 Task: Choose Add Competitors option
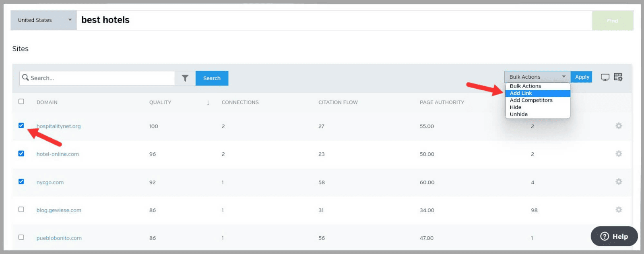pos(531,100)
